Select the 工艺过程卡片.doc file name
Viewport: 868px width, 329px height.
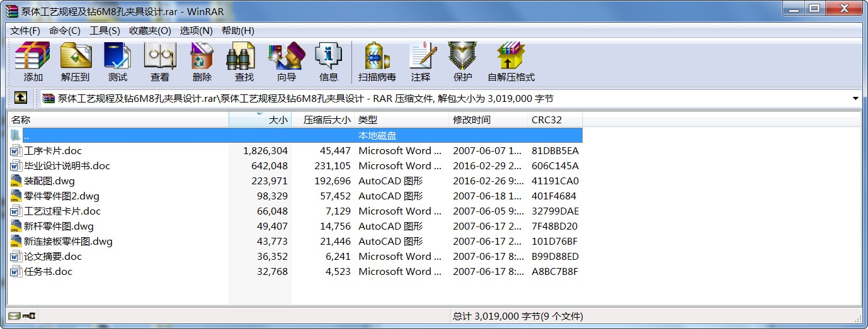[x=62, y=211]
